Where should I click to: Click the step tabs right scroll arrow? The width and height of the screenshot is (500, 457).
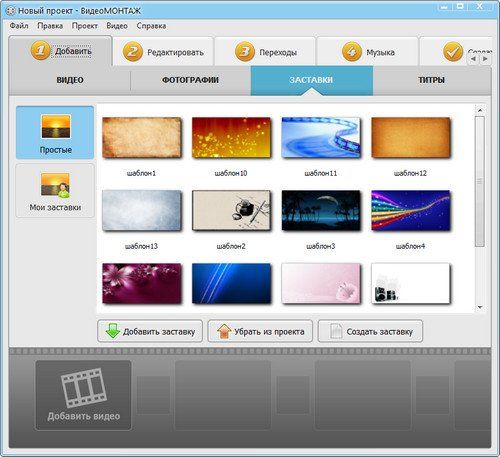[x=485, y=59]
